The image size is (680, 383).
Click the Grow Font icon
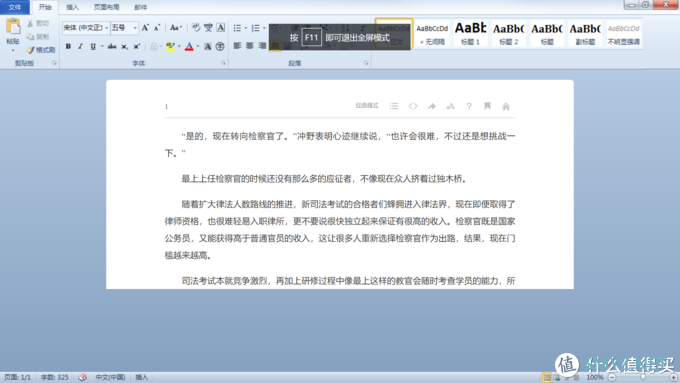(x=145, y=28)
